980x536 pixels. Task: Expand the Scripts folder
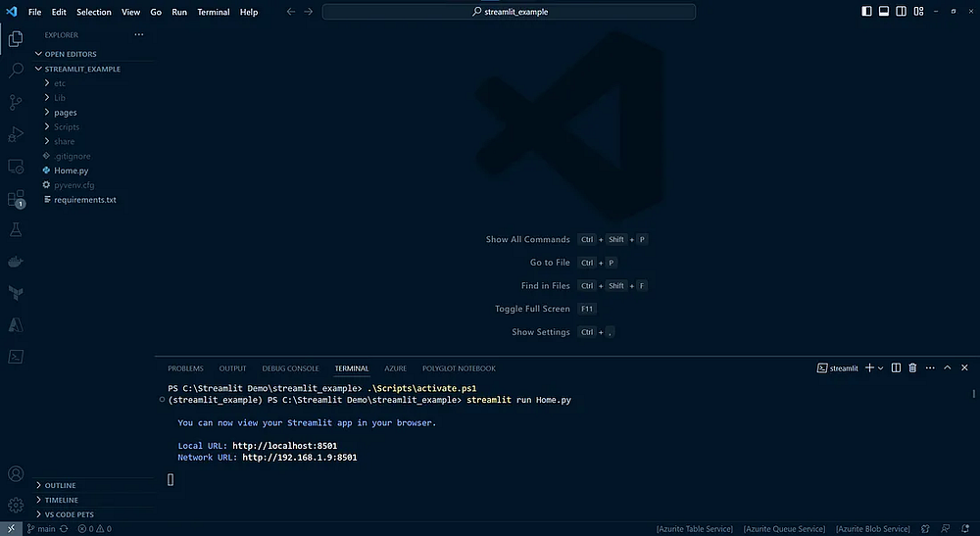93,126
